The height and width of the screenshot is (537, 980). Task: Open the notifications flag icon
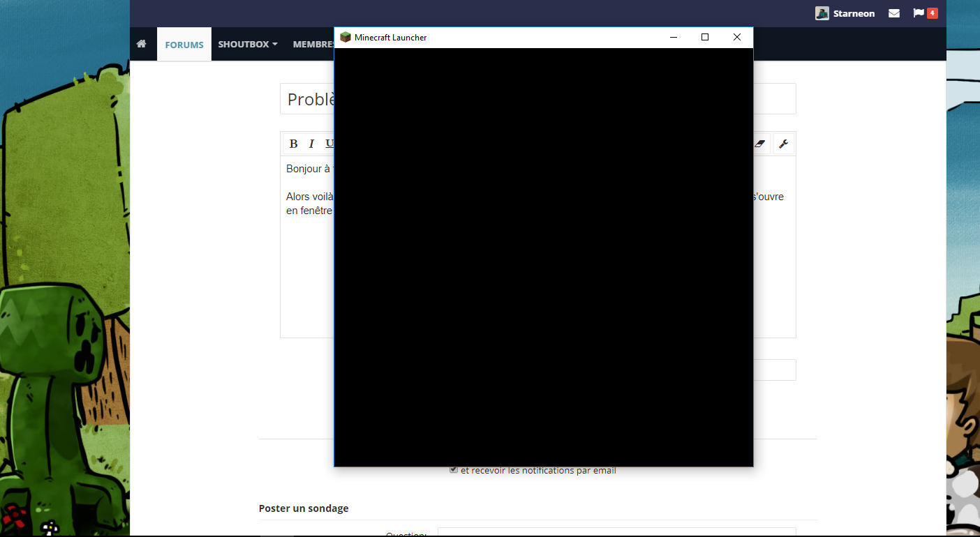pyautogui.click(x=919, y=13)
